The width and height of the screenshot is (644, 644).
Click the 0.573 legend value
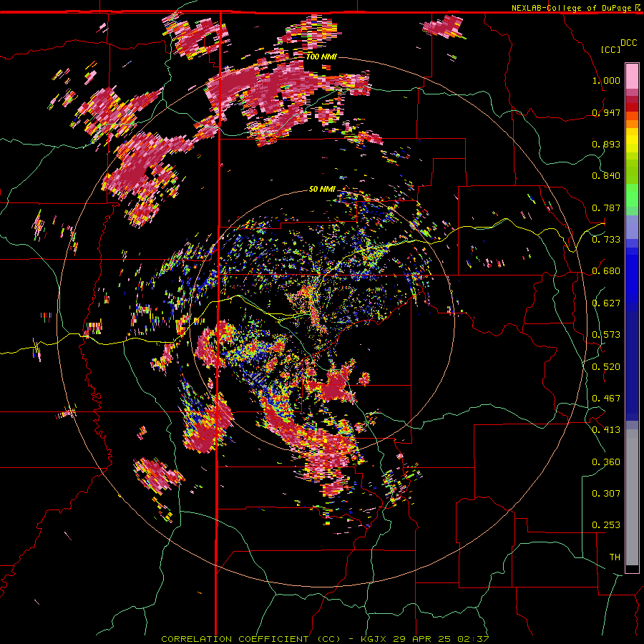click(606, 335)
